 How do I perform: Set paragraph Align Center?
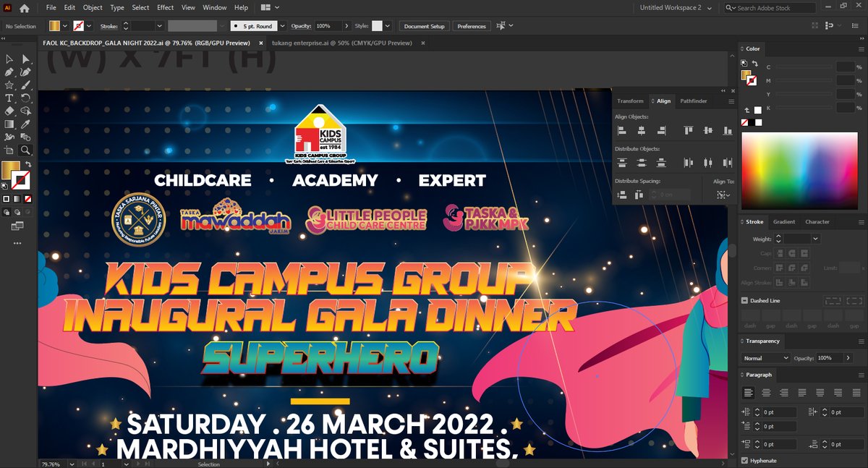point(766,393)
